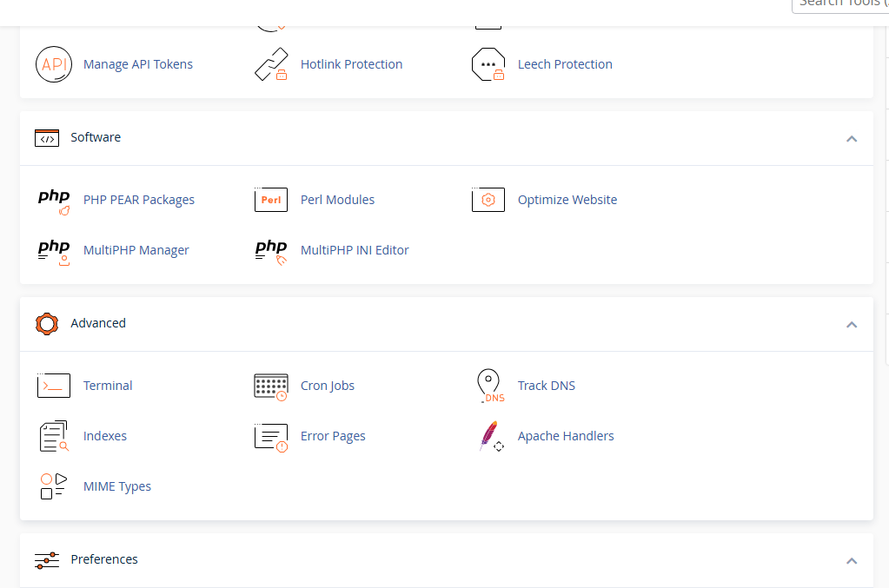889x588 pixels.
Task: Collapse the Advanced section
Action: click(852, 325)
